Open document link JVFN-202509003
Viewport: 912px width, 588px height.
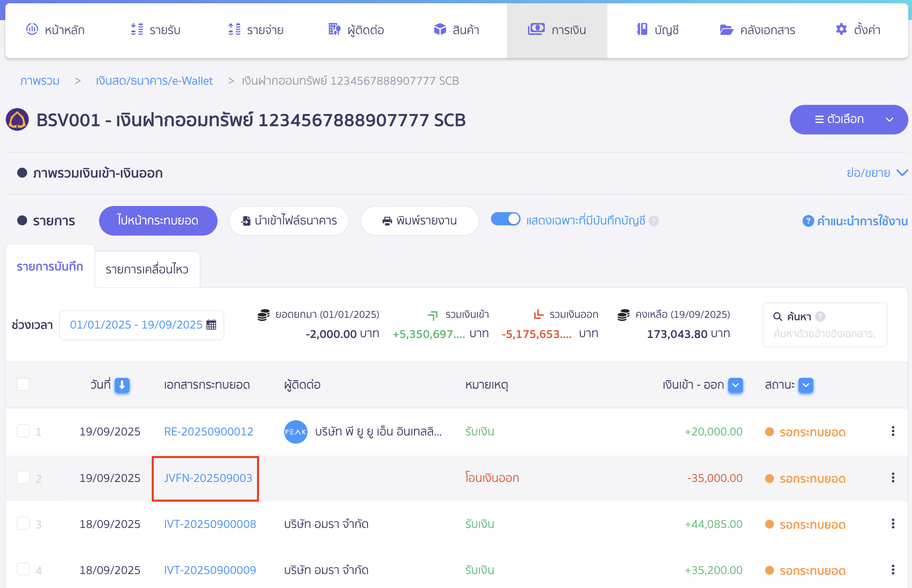coord(208,478)
